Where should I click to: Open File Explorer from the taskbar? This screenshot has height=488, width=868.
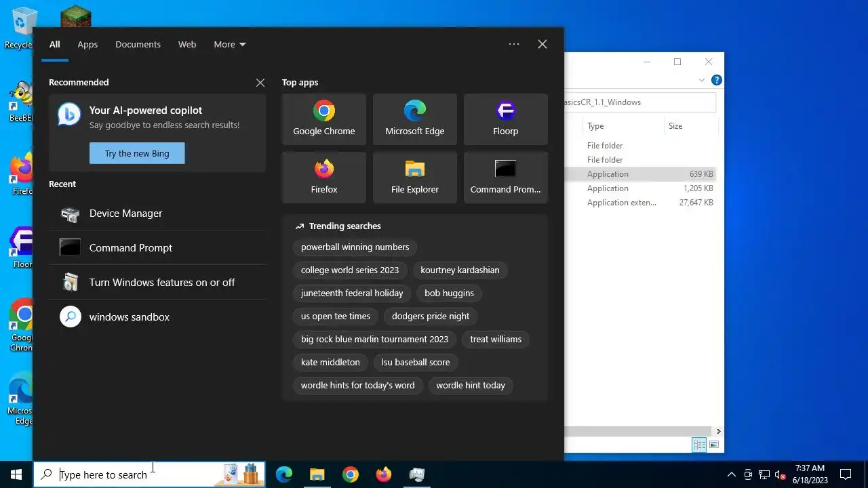coord(317,474)
